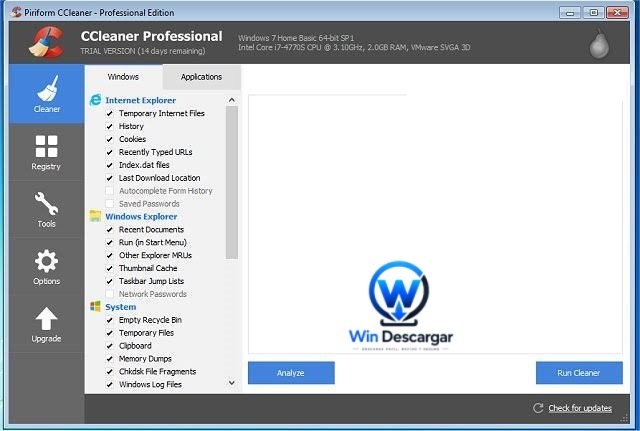
Task: Toggle Index.dat files checkbox
Action: [x=109, y=165]
